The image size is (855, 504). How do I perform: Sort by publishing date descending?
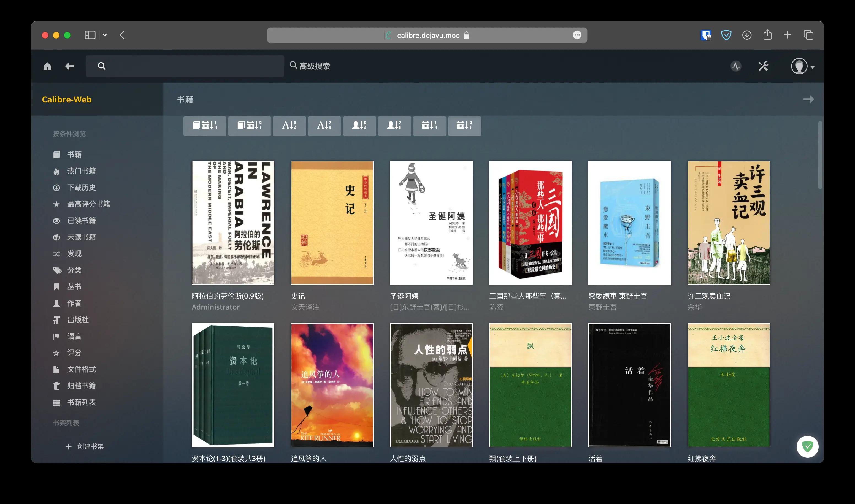(x=464, y=126)
